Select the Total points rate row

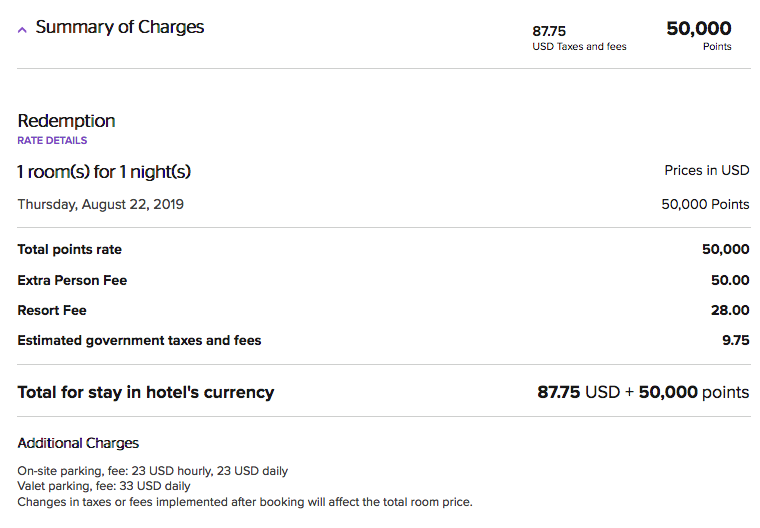pyautogui.click(x=383, y=249)
